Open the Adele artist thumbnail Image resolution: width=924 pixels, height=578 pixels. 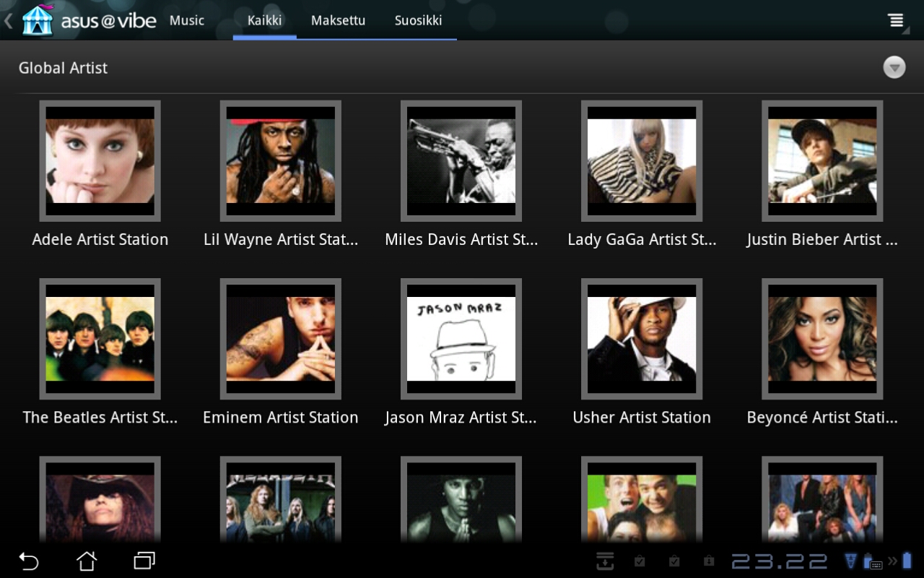[x=100, y=161]
